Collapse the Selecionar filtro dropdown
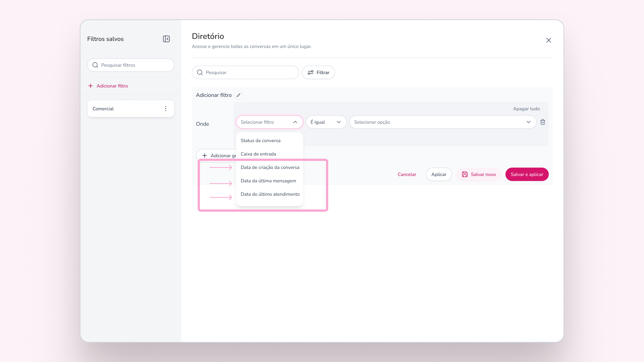 click(270, 122)
